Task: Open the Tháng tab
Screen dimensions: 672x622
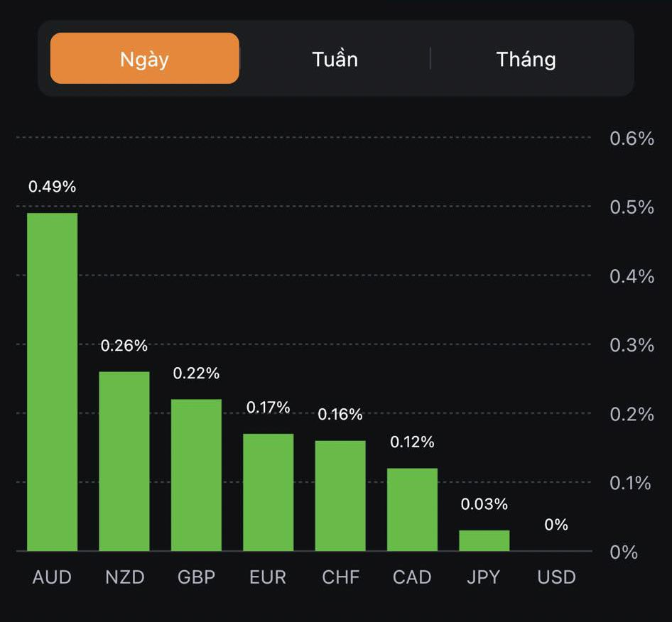Action: tap(526, 58)
